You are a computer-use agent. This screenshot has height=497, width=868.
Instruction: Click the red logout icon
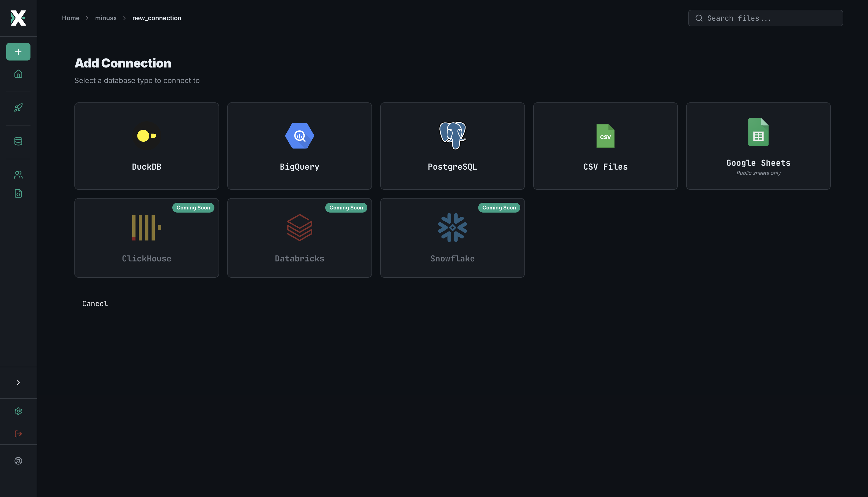point(18,433)
